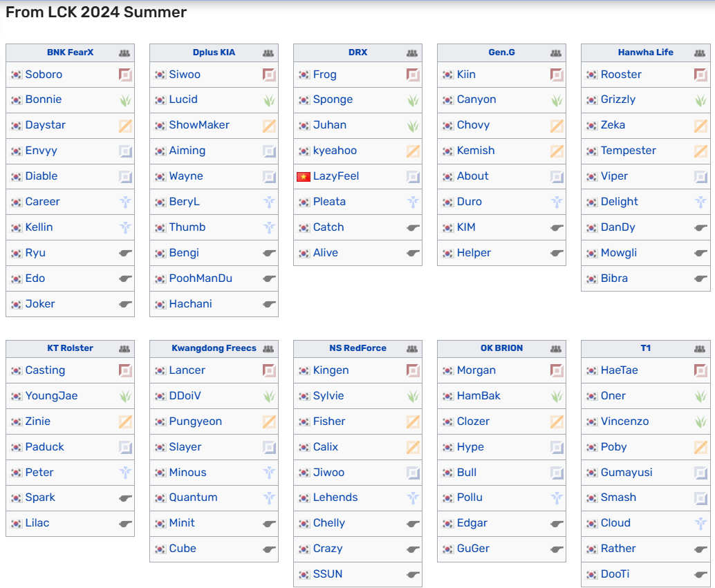715x588 pixels.
Task: Click the Korean flag next to Zeka
Action: point(591,125)
